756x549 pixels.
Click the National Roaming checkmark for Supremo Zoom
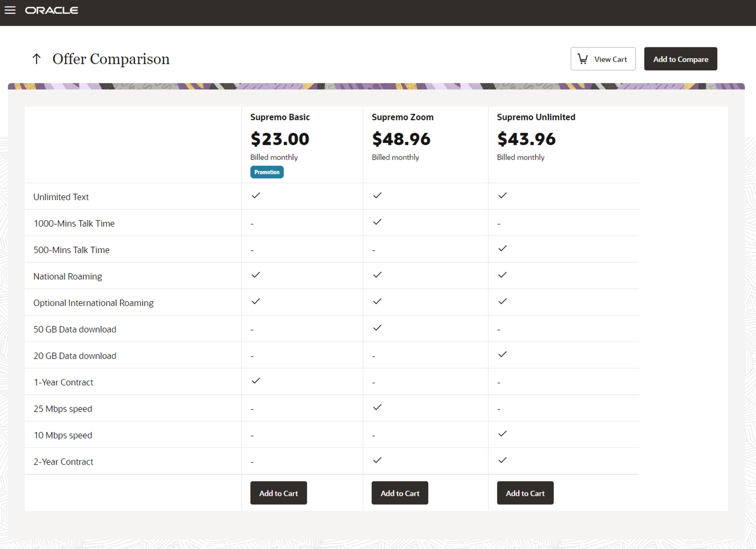click(377, 275)
